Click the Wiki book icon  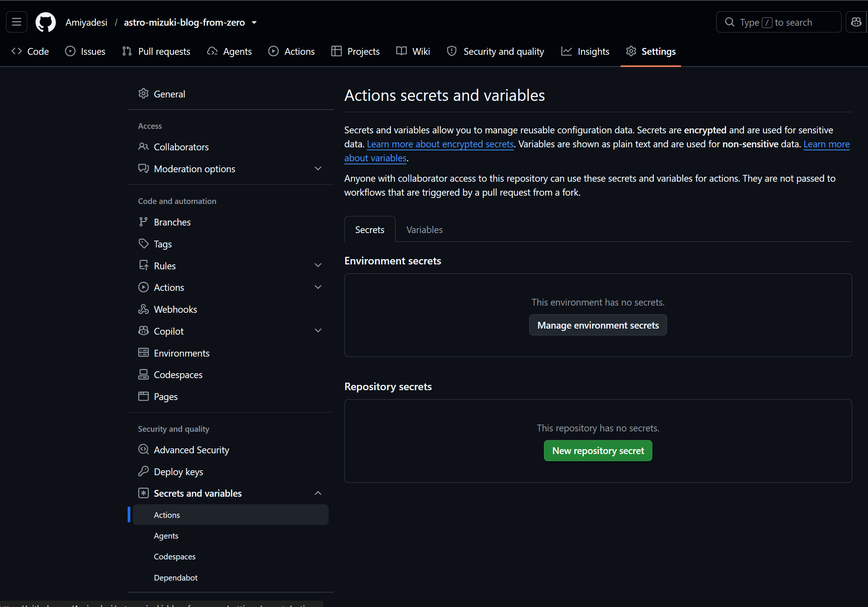pyautogui.click(x=401, y=51)
